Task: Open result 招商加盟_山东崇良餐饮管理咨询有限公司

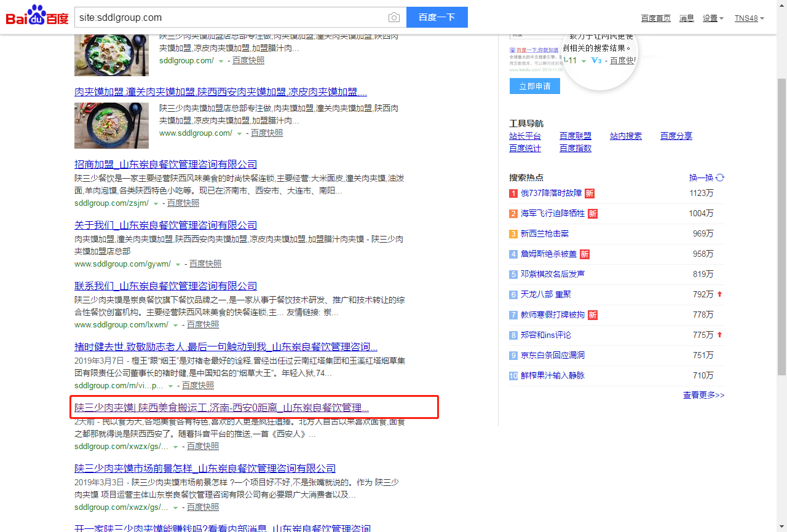Action: click(x=166, y=165)
